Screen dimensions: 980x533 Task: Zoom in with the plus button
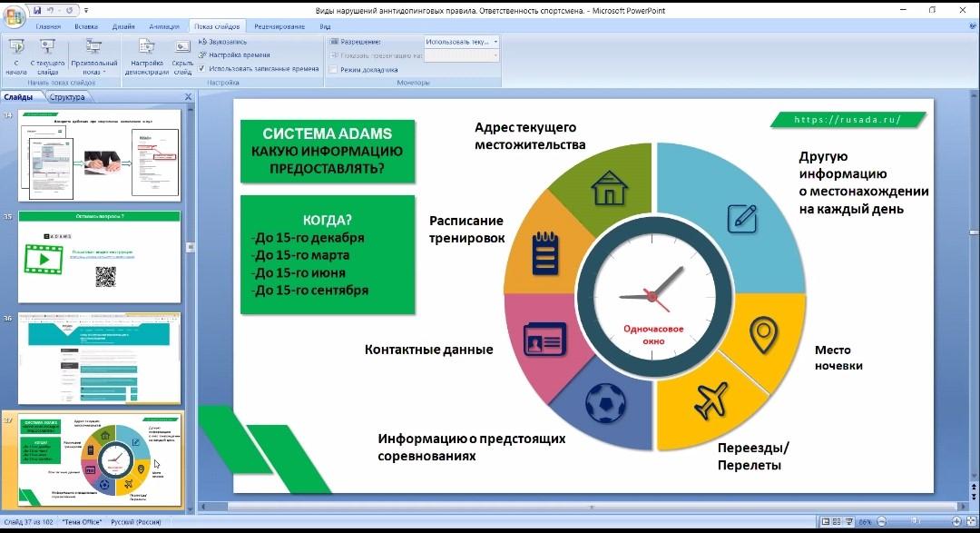click(x=956, y=522)
